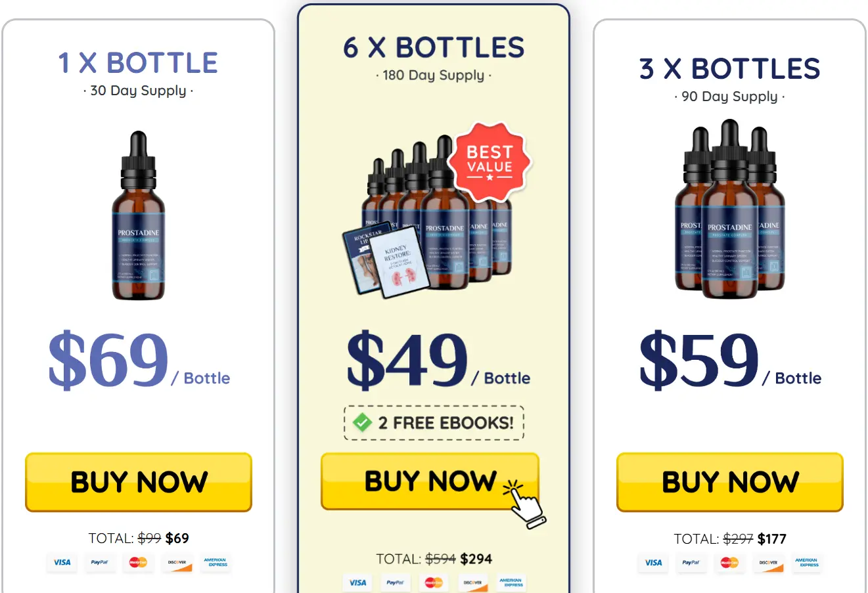Click Visa icon under 1 bottle offer
The image size is (868, 593).
(62, 563)
